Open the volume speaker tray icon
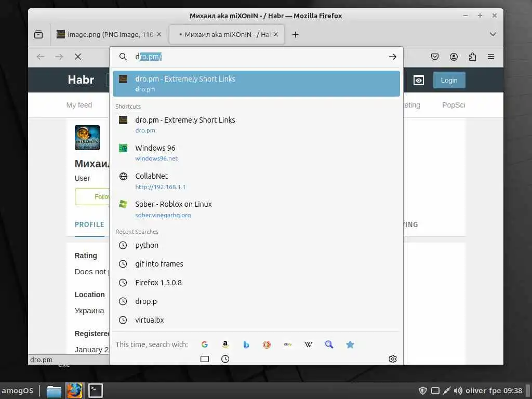This screenshot has height=399, width=532. point(458,391)
